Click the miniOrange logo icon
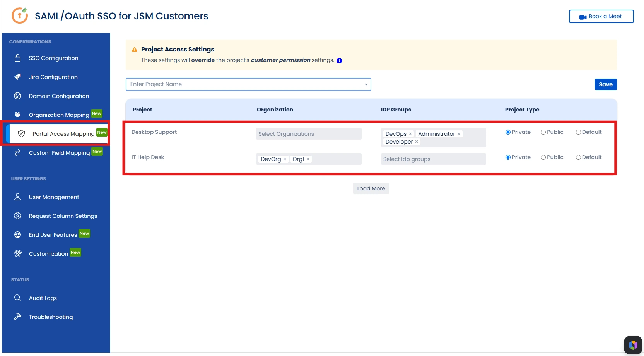Image resolution: width=644 pixels, height=356 pixels. [20, 15]
